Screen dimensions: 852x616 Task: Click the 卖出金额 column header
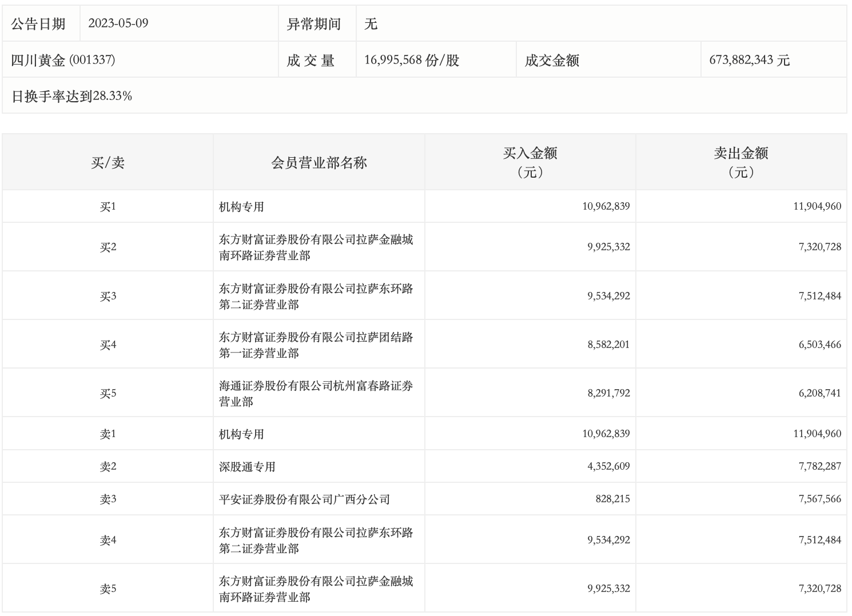(x=741, y=162)
